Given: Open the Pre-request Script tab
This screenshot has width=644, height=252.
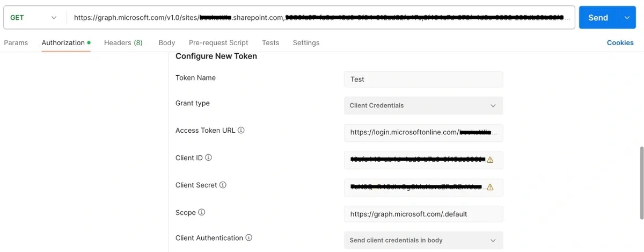Looking at the screenshot, I should pyautogui.click(x=218, y=43).
